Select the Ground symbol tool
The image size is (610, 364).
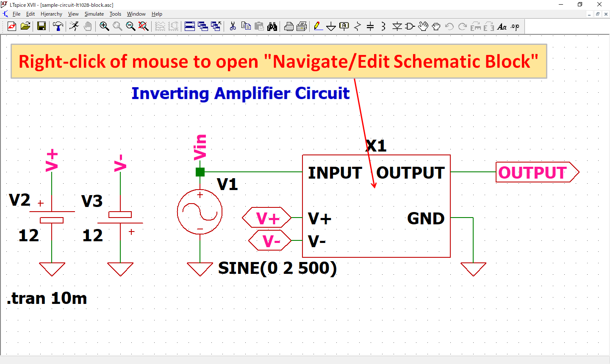coord(331,26)
